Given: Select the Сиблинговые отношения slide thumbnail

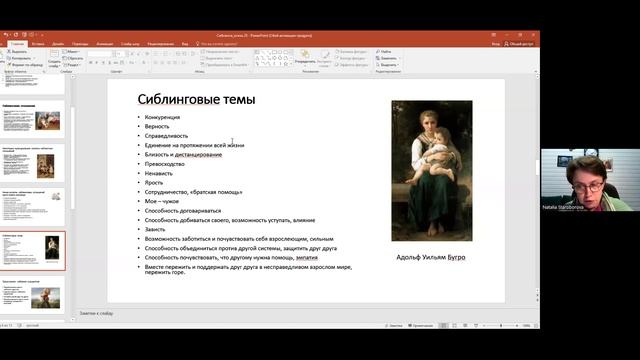Looking at the screenshot, I should (32, 119).
